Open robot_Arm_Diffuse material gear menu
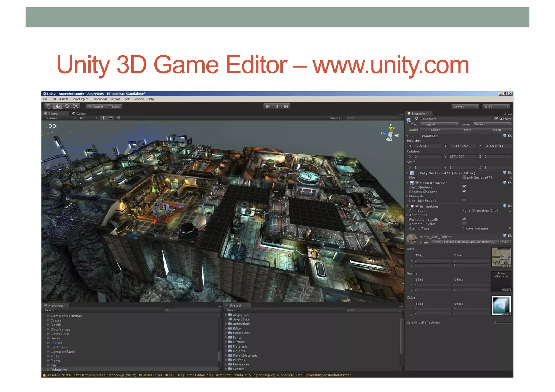The width and height of the screenshot is (555, 392). (x=510, y=236)
